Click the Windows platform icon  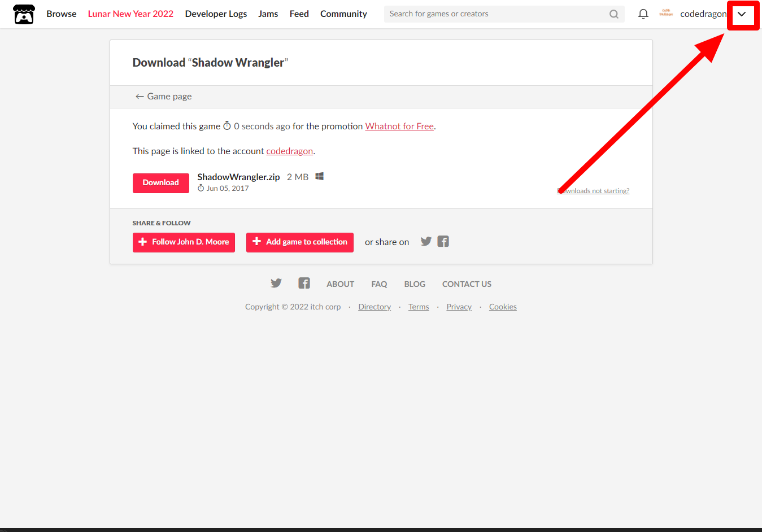[x=319, y=177]
